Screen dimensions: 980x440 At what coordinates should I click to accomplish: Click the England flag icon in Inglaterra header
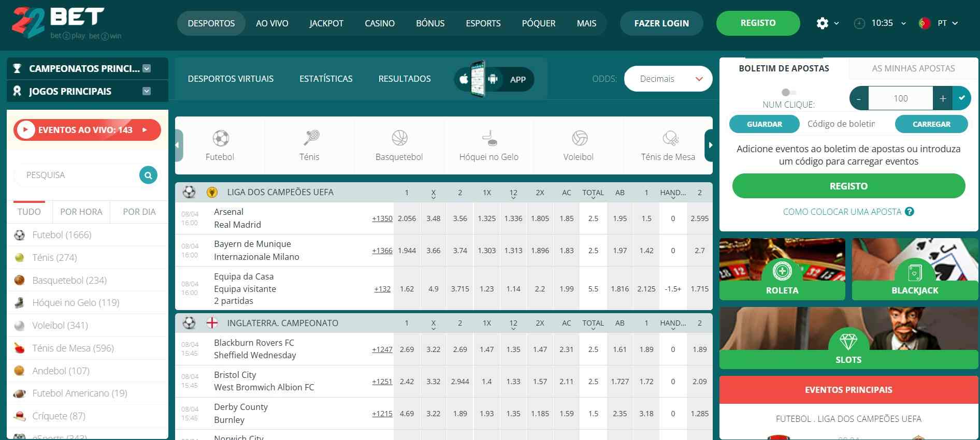click(x=212, y=323)
